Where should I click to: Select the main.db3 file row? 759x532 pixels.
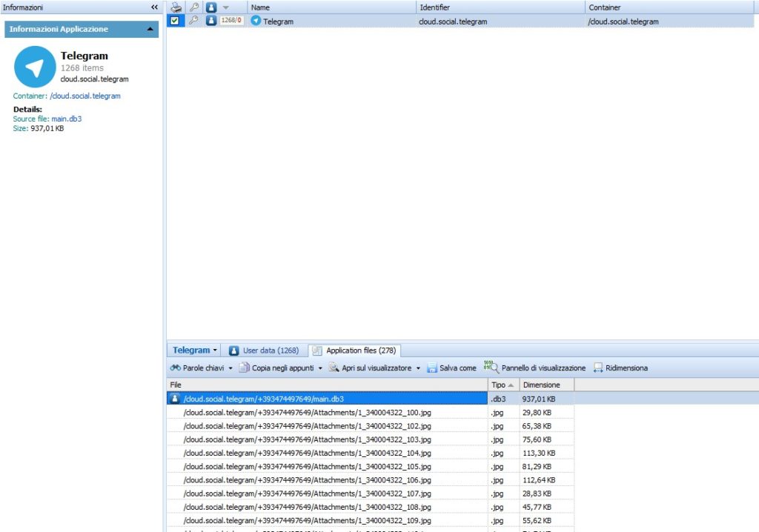tap(327, 399)
